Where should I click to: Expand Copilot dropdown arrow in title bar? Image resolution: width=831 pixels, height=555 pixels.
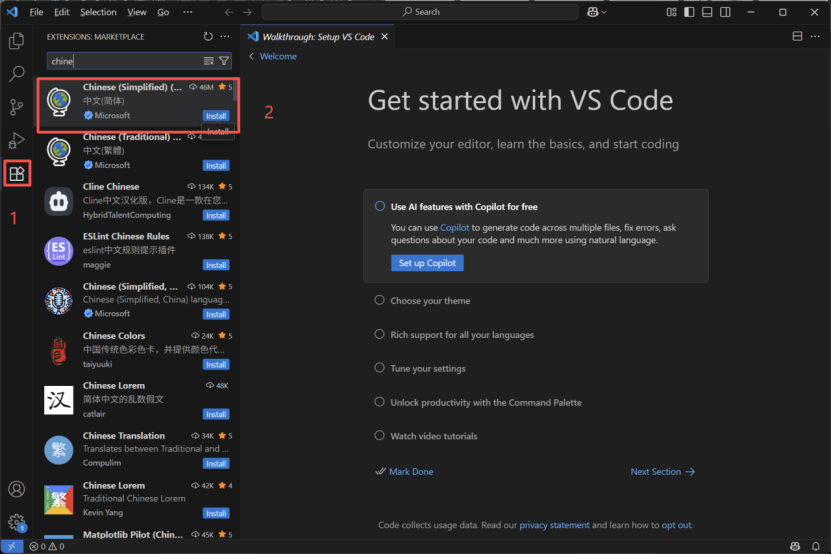[x=604, y=12]
